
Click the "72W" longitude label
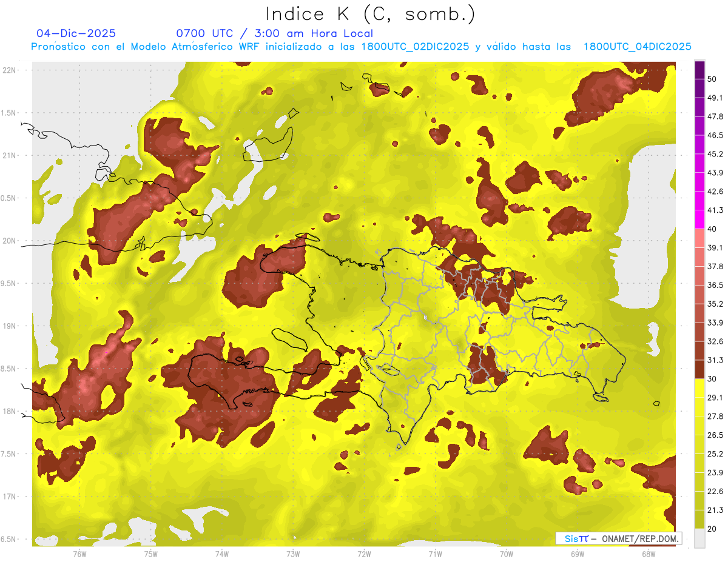click(x=364, y=554)
